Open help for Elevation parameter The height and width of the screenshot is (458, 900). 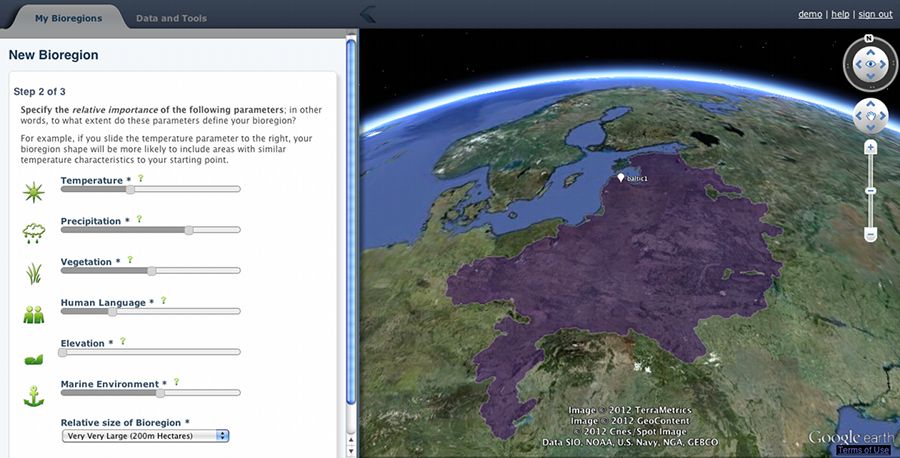tap(122, 341)
